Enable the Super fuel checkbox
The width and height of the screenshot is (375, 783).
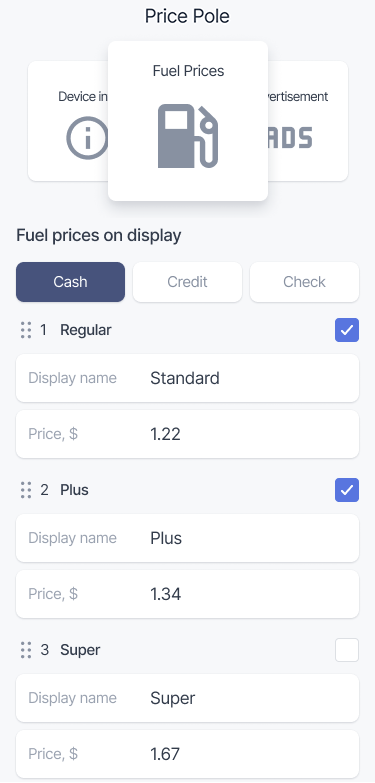pyautogui.click(x=347, y=650)
